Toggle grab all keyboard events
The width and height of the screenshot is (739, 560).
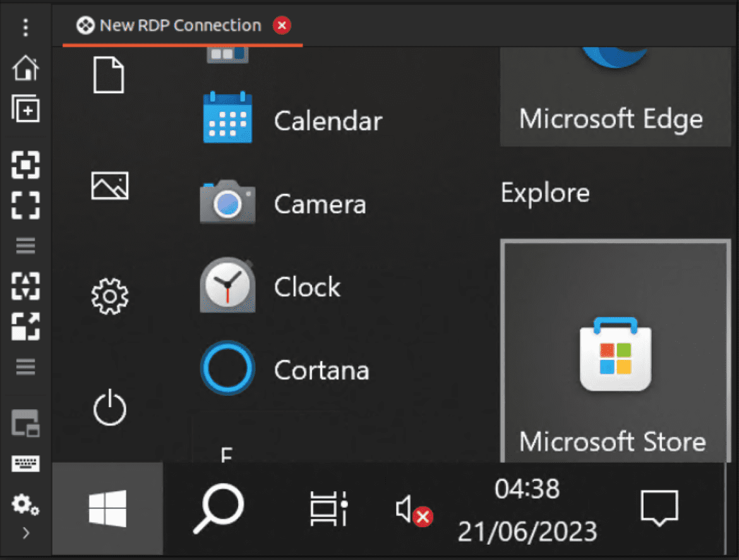coord(25,464)
